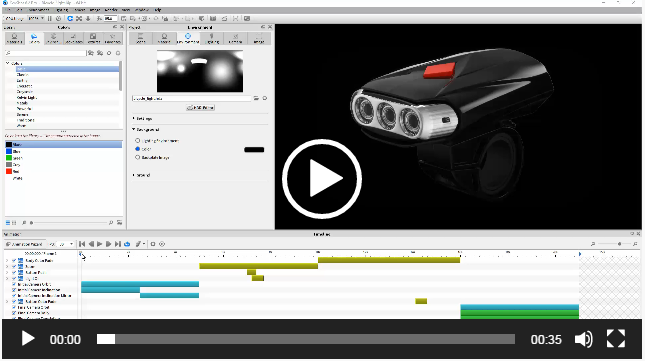The height and width of the screenshot is (361, 645).
Task: Uncheck the first animation track checkbox
Action: [x=14, y=261]
